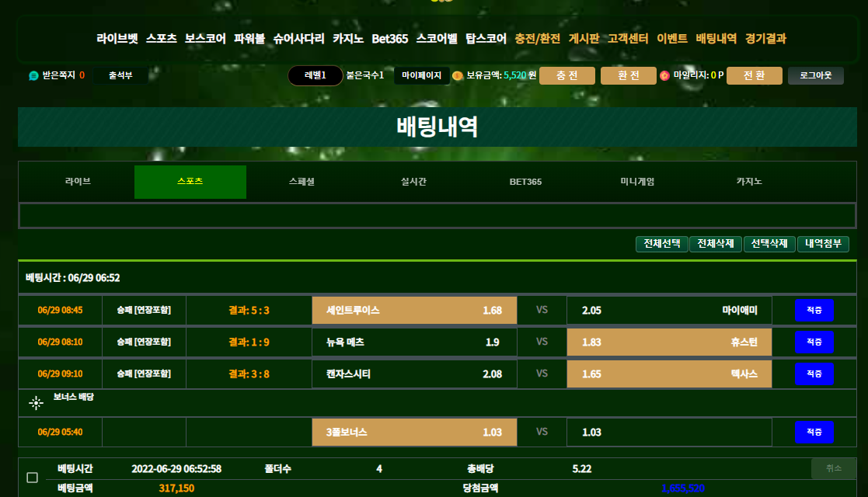
Task: Open the BET365 history tab
Action: pos(525,182)
